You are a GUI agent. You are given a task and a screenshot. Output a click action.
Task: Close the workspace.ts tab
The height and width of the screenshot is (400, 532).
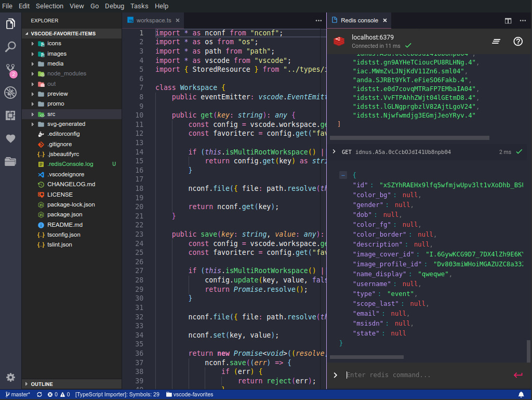point(178,20)
